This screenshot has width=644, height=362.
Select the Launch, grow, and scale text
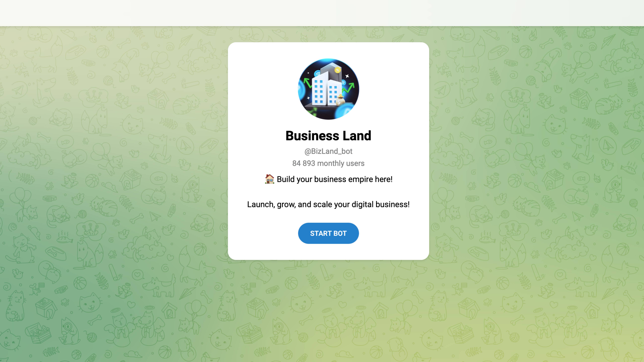pyautogui.click(x=328, y=204)
